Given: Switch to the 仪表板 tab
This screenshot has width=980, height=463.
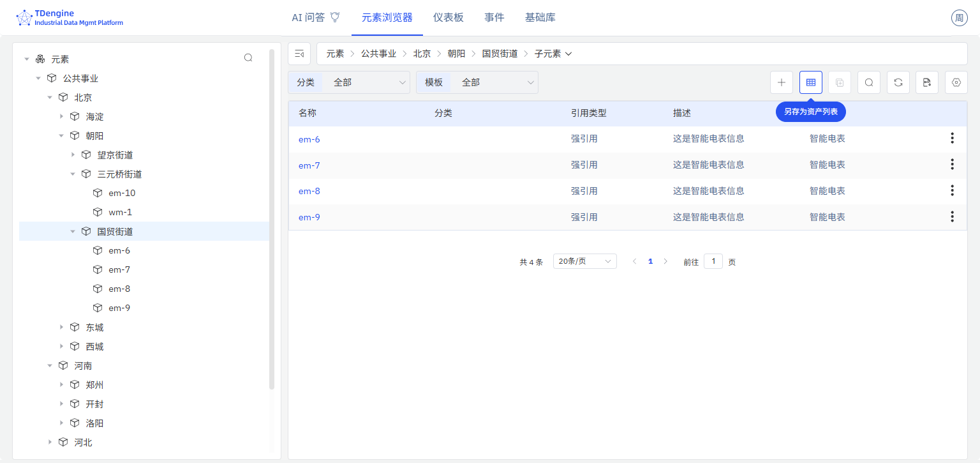Looking at the screenshot, I should coord(449,17).
